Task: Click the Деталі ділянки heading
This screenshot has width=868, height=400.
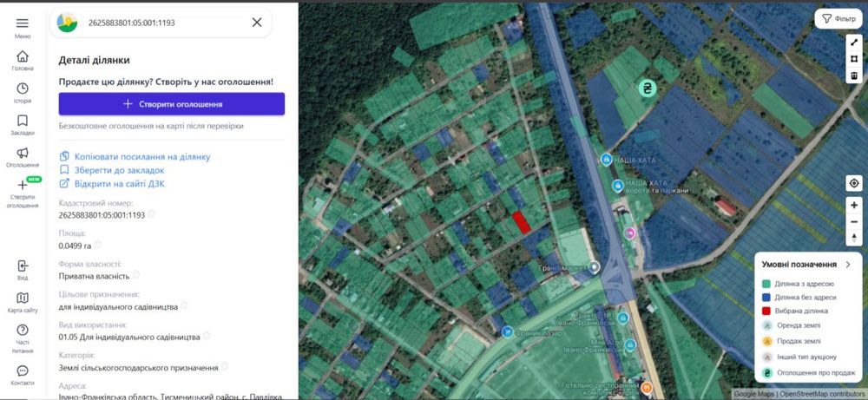Action: tap(94, 61)
